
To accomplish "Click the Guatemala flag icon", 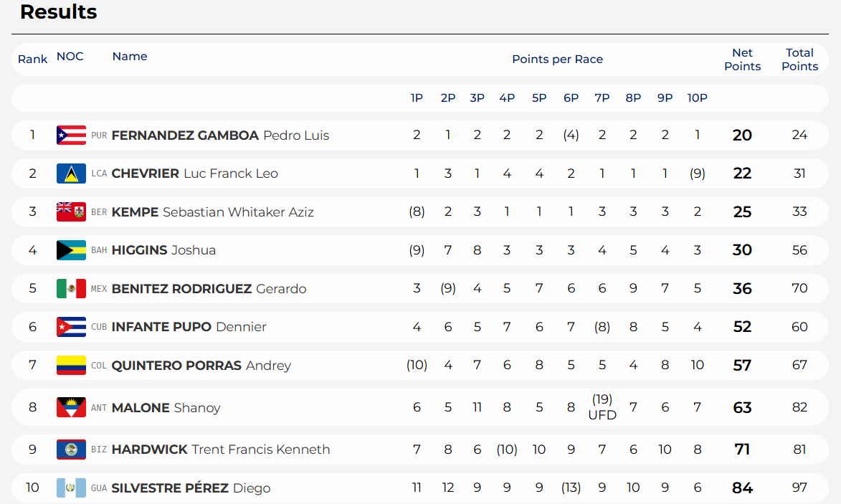I will coord(71,488).
